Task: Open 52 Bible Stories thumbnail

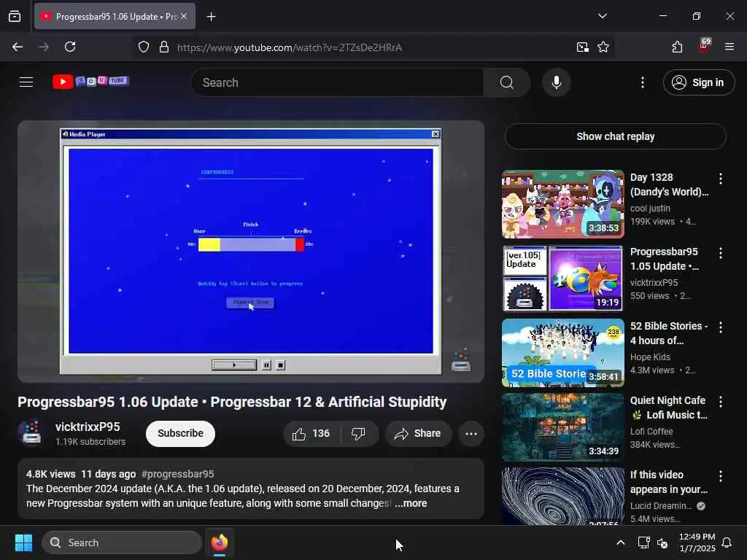Action: tap(562, 352)
